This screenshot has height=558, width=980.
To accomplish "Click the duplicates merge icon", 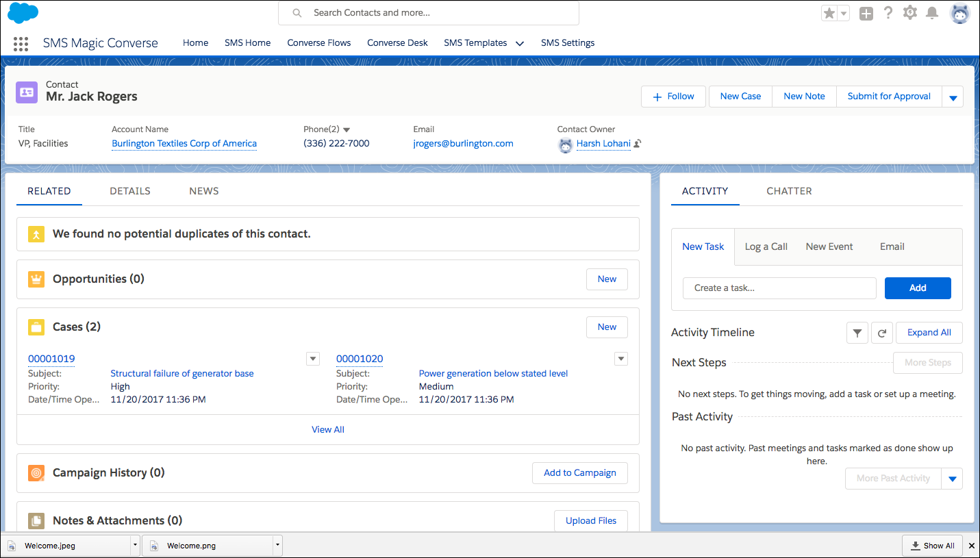I will pyautogui.click(x=36, y=234).
